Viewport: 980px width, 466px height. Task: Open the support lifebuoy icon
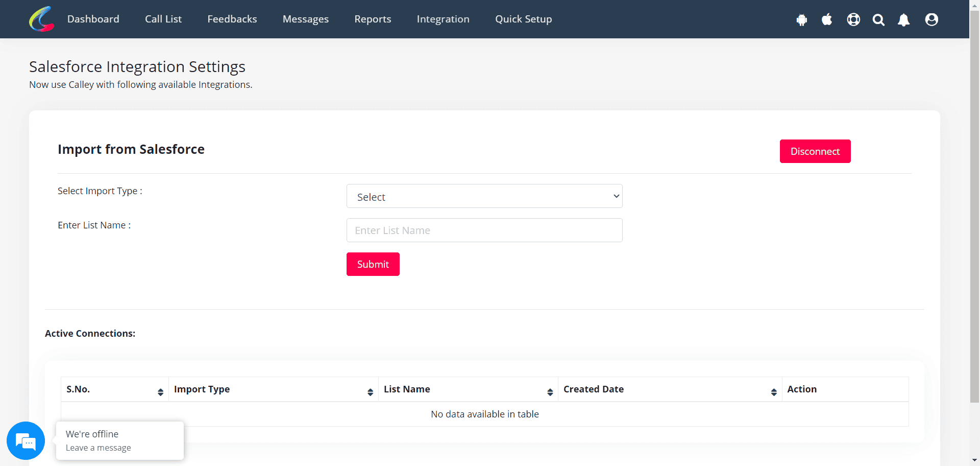tap(853, 19)
